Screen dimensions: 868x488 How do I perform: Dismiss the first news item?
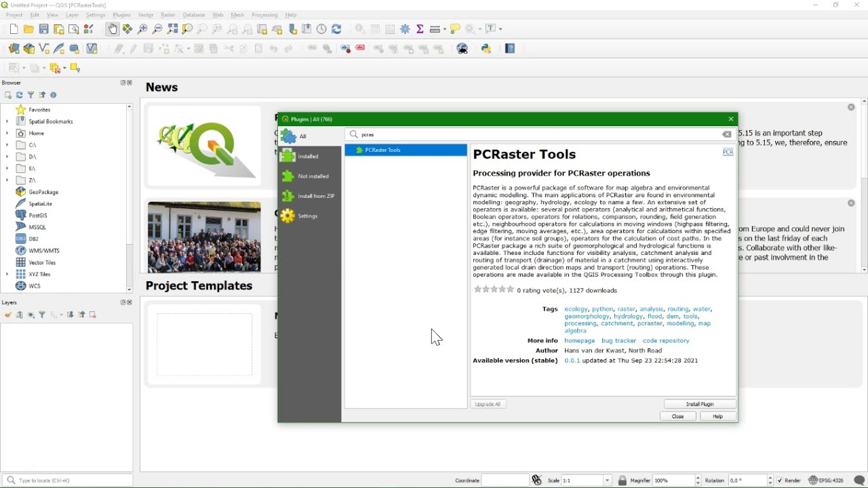point(851,107)
